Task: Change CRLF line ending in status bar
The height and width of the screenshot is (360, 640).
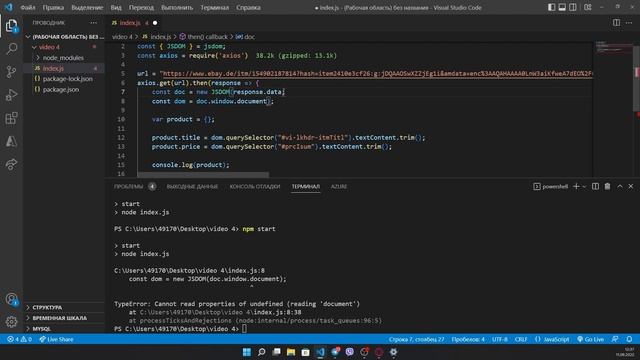Action: tap(521, 339)
